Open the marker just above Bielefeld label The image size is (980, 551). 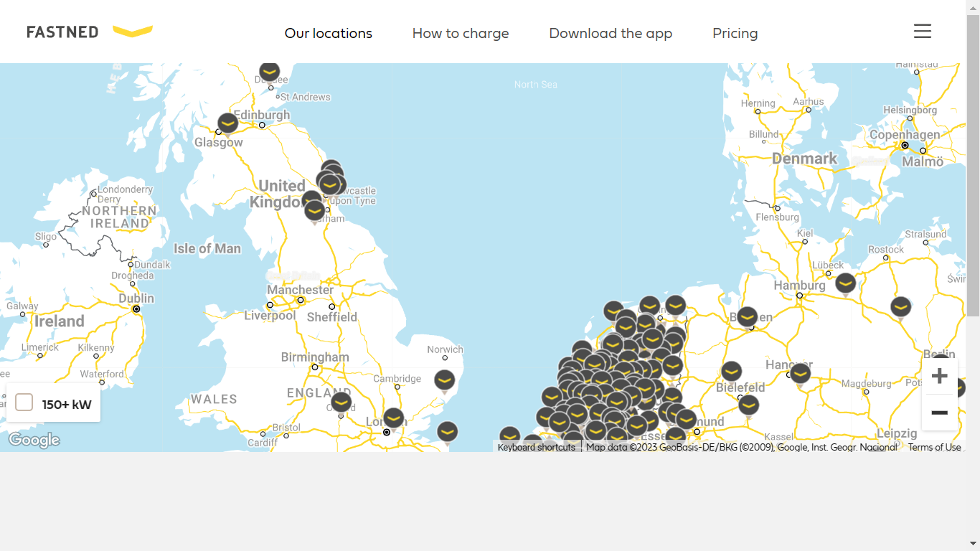(731, 372)
